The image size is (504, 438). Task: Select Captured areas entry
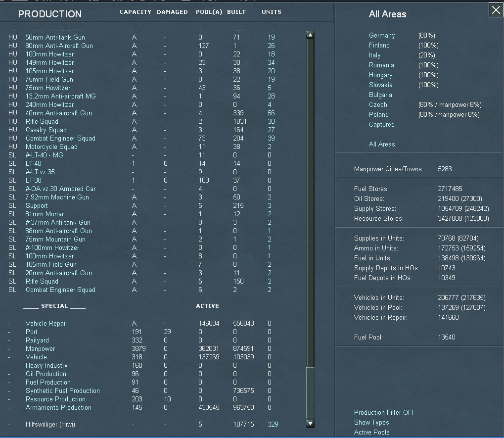381,124
